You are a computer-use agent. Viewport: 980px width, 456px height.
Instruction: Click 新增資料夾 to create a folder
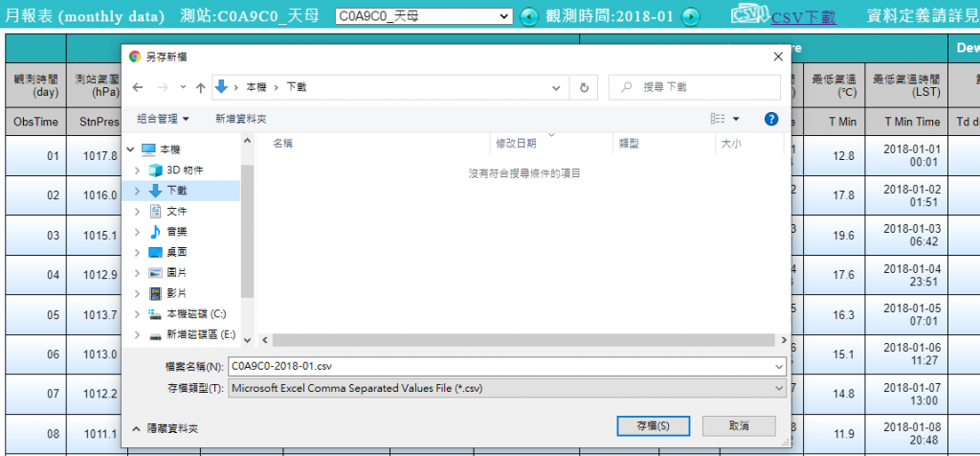coord(241,119)
